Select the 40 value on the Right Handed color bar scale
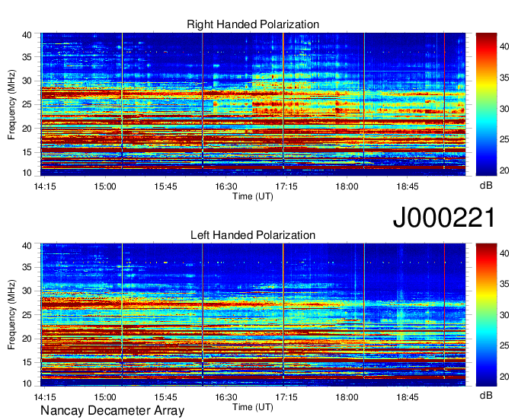Viewport: 518px width, 420px height. [504, 47]
